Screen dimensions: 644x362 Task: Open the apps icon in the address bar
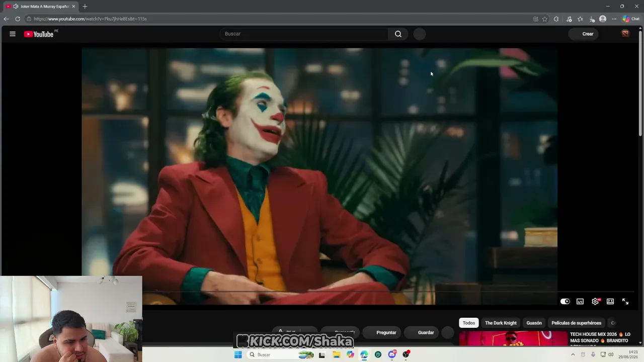(x=536, y=19)
